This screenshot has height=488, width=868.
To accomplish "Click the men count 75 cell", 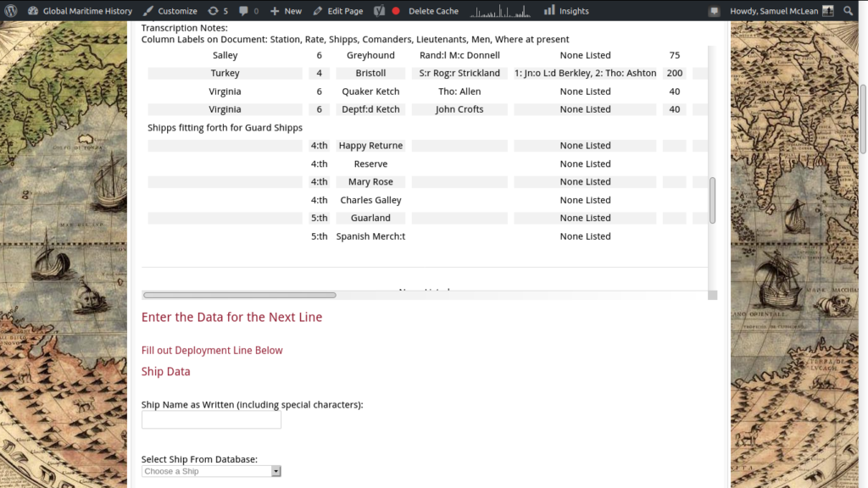I will (674, 55).
